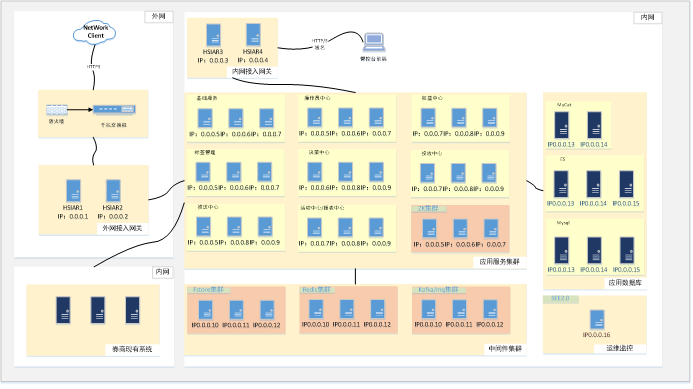Click the Kafka/mq集群 title tag

[438, 290]
